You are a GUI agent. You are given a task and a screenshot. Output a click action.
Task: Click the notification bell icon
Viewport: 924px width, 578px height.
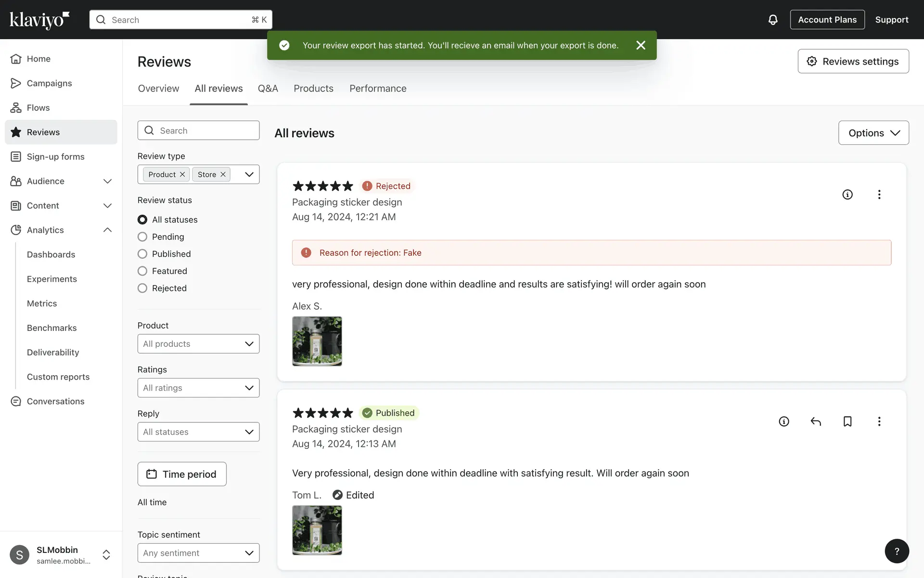pyautogui.click(x=772, y=20)
